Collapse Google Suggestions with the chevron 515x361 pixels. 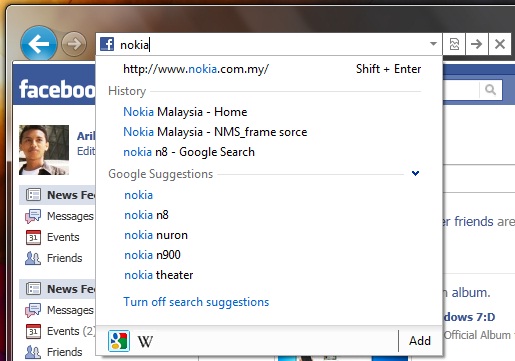[415, 173]
